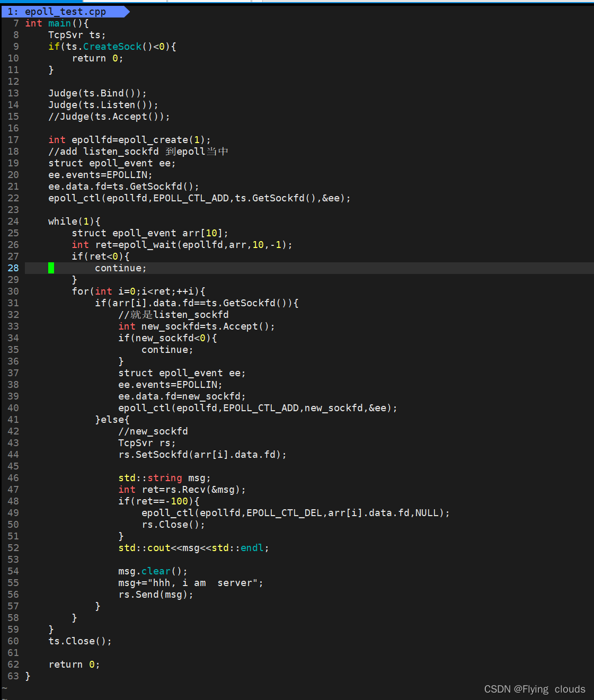This screenshot has width=594, height=700.
Task: Click the green cursor block on line 28
Action: [x=51, y=268]
